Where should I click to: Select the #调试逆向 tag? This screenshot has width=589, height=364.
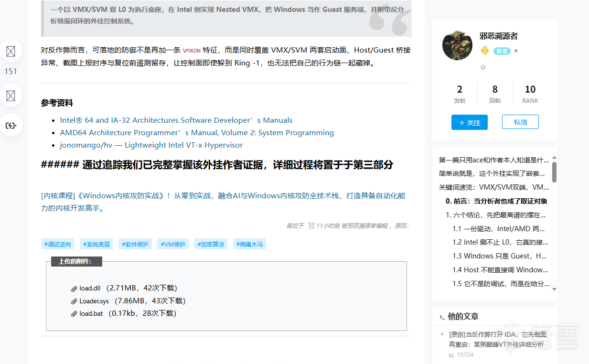58,244
